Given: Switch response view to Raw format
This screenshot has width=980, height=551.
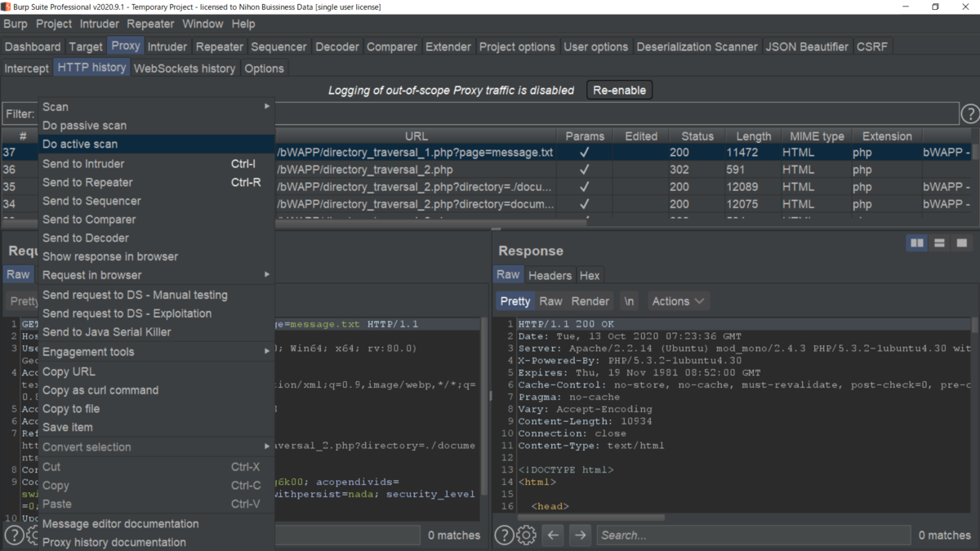Looking at the screenshot, I should (550, 301).
